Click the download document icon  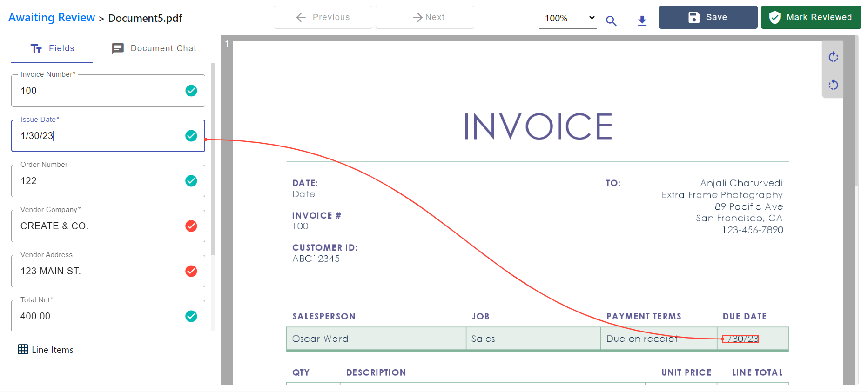point(642,20)
